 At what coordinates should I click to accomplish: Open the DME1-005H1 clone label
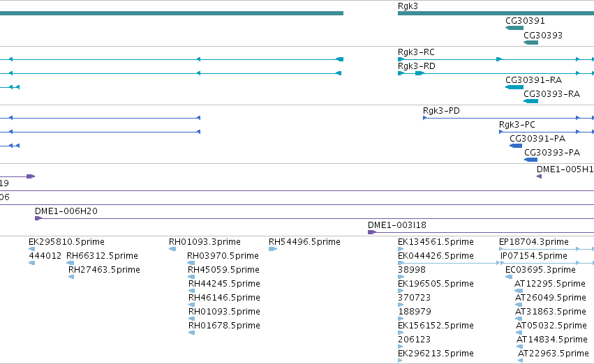coord(565,169)
